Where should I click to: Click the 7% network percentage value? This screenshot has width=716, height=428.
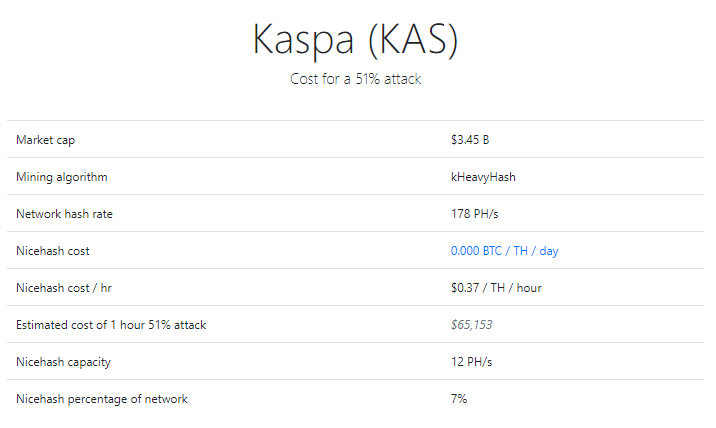459,399
